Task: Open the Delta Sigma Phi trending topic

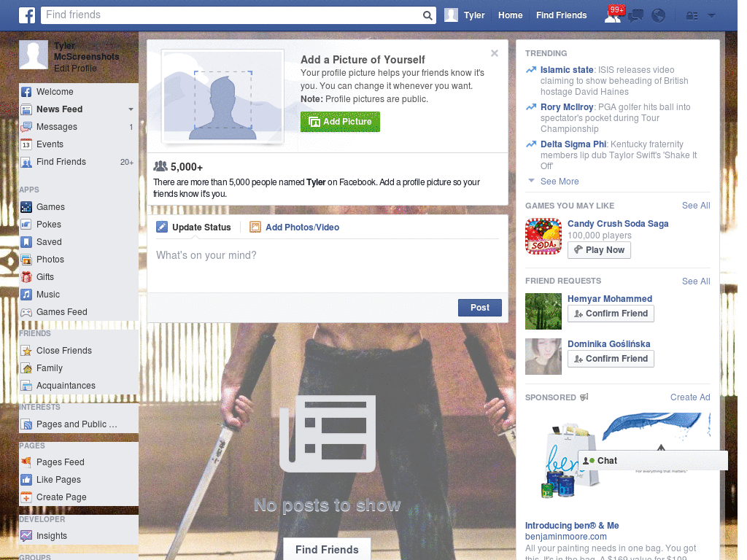Action: [x=573, y=144]
